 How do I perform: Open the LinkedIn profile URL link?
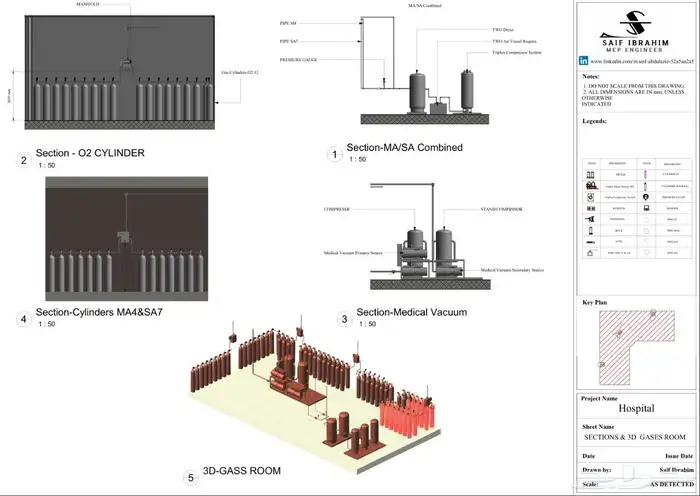point(641,61)
